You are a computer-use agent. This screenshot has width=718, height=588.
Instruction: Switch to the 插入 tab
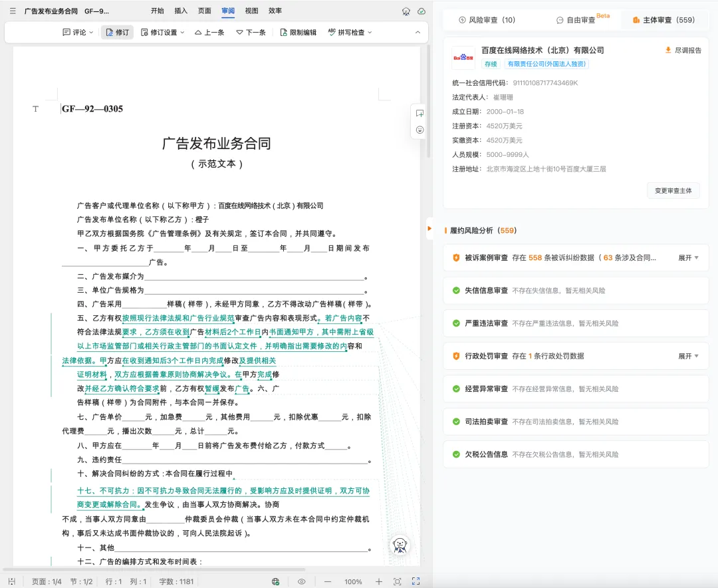coord(181,11)
